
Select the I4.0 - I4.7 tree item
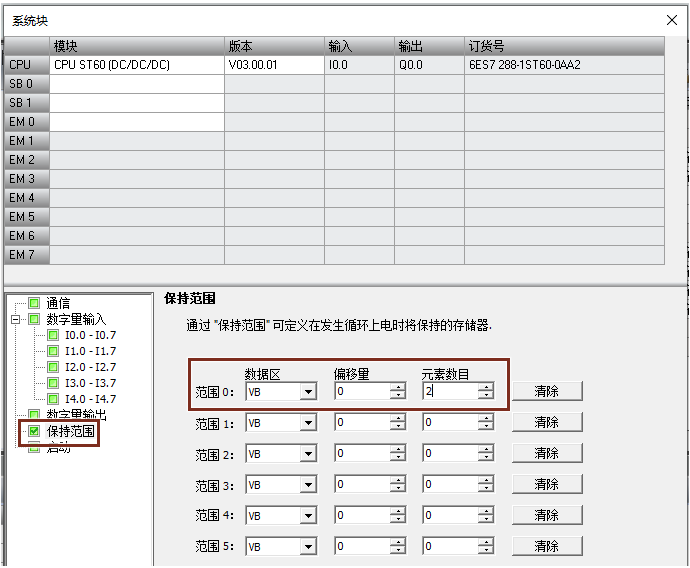(x=91, y=399)
